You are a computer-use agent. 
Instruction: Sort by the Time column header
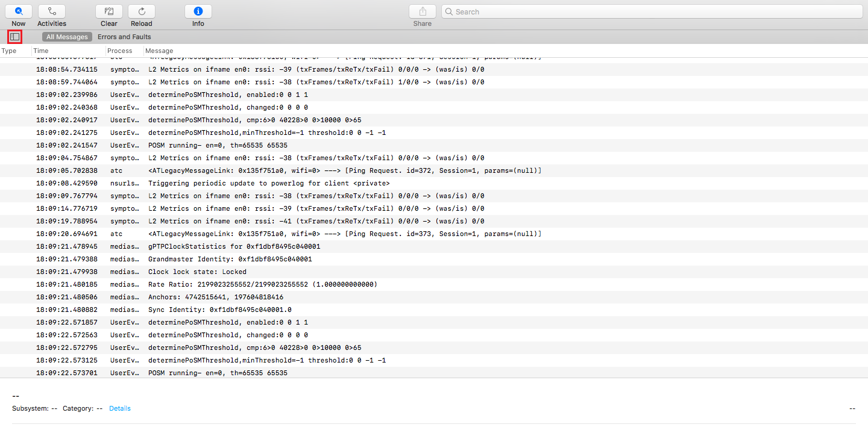click(41, 51)
